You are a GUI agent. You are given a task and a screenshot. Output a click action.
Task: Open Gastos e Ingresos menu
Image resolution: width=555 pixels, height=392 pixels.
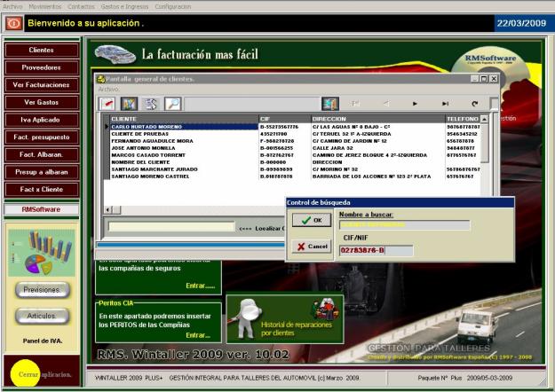click(124, 6)
